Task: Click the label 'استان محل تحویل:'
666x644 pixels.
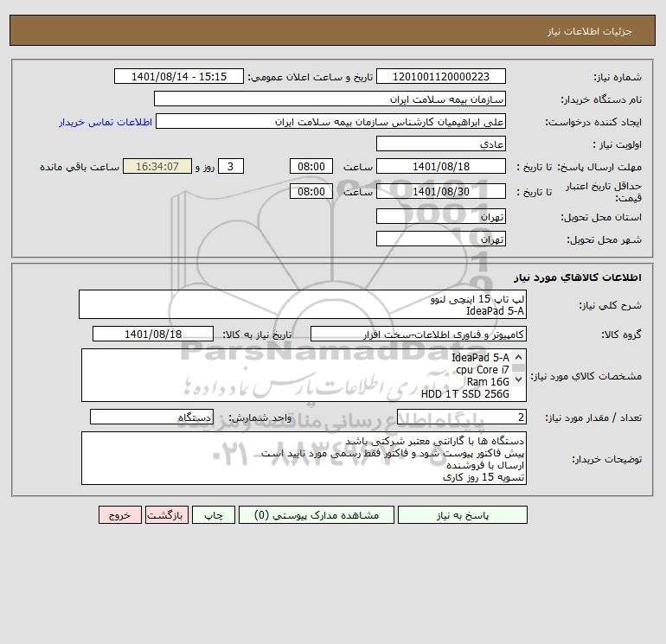Action: (601, 217)
